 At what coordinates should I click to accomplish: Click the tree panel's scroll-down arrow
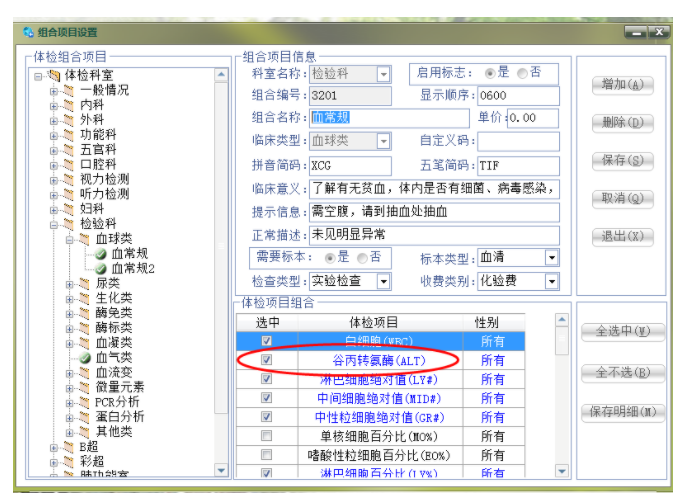click(x=221, y=470)
